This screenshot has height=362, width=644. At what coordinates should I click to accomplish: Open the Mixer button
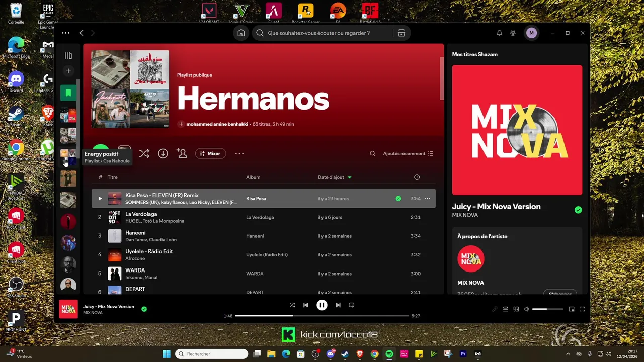(210, 153)
